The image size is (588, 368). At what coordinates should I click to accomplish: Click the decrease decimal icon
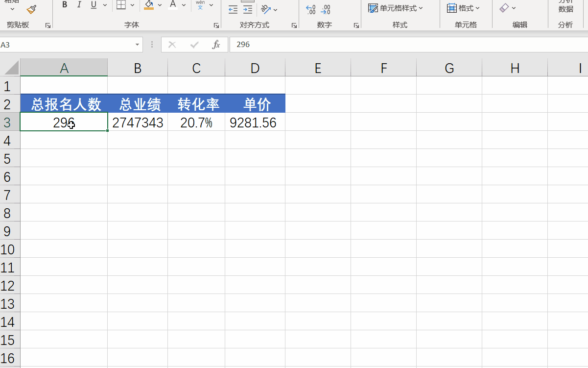(325, 9)
